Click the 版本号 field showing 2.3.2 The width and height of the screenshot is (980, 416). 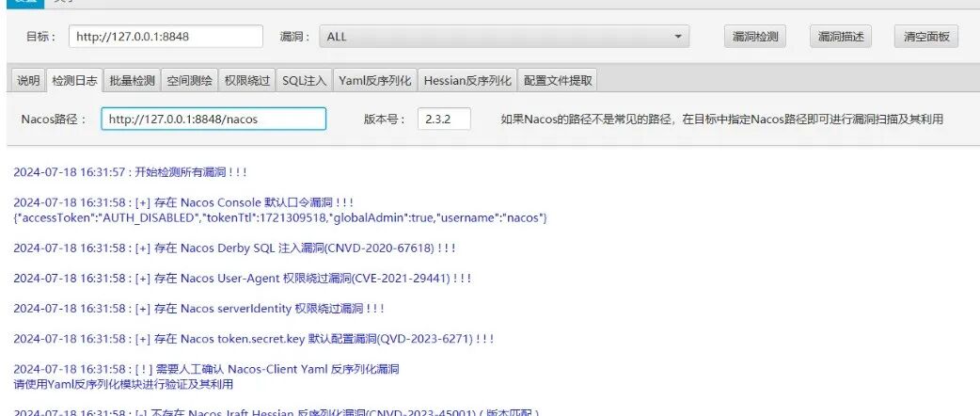pos(444,119)
